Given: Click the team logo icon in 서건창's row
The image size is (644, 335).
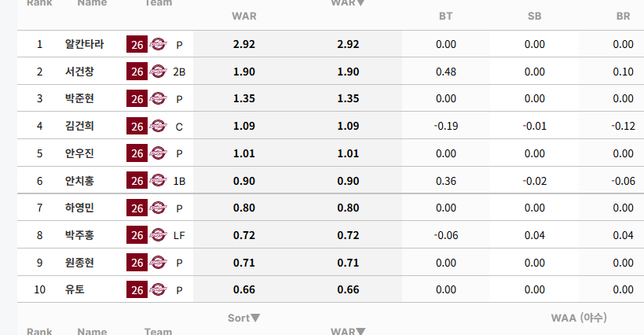Looking at the screenshot, I should (158, 72).
